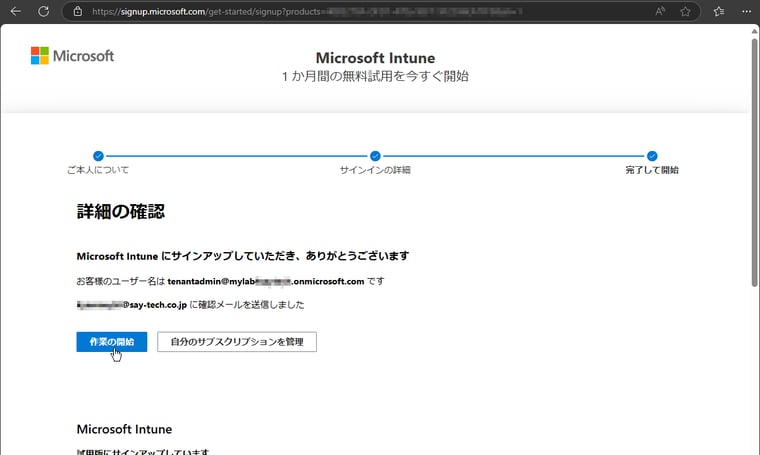Add this page to favorites with the star icon
This screenshot has height=455, width=760.
click(x=685, y=11)
